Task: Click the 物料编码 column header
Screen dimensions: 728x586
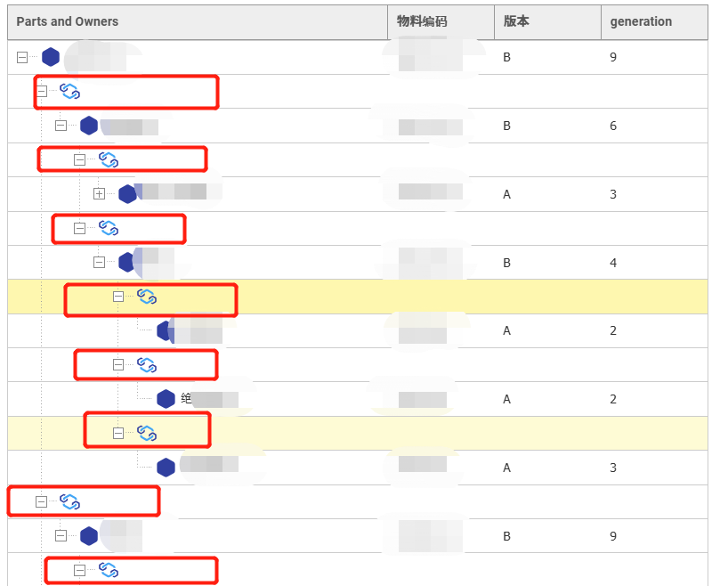Action: (422, 21)
